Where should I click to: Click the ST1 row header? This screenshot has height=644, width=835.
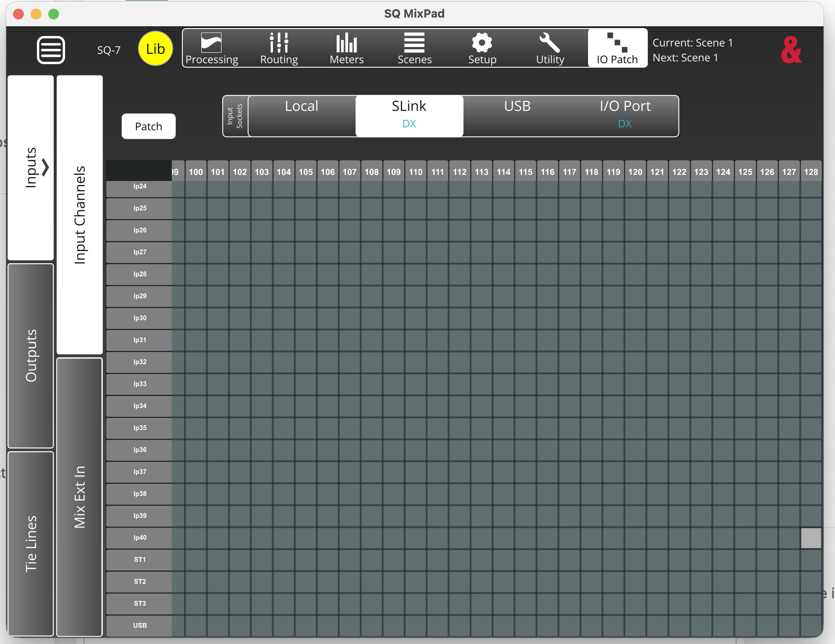click(x=139, y=560)
